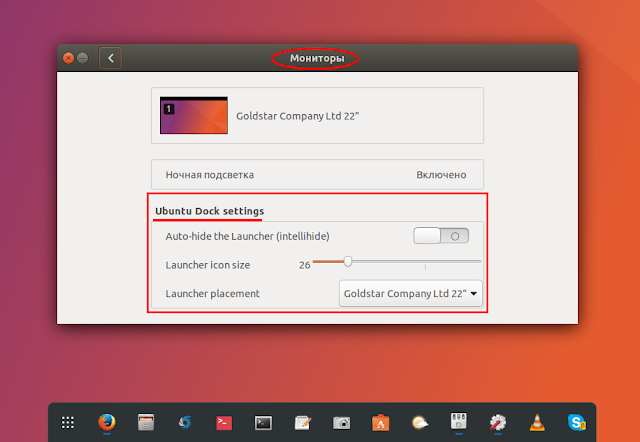
Task: Open the blue swirl app in dock
Action: (185, 422)
